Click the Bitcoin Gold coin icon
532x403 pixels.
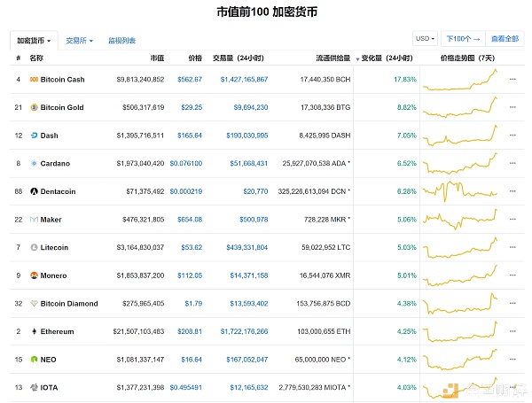(34, 107)
